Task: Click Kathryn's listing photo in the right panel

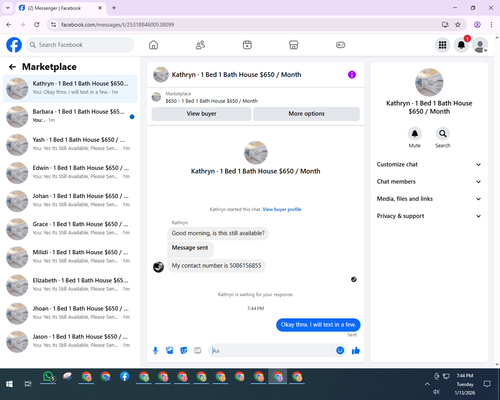Action: coord(429,82)
